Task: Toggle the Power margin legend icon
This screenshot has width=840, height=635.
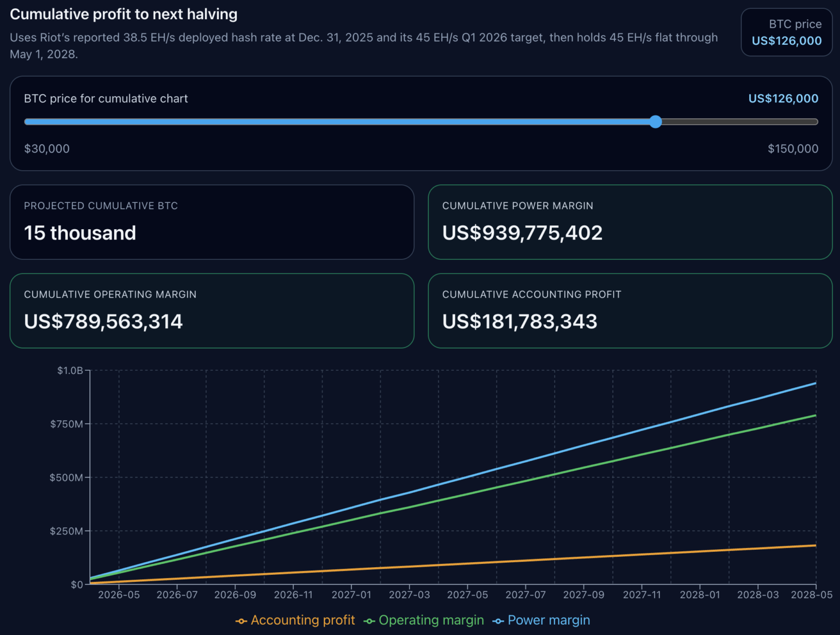Action: [498, 621]
